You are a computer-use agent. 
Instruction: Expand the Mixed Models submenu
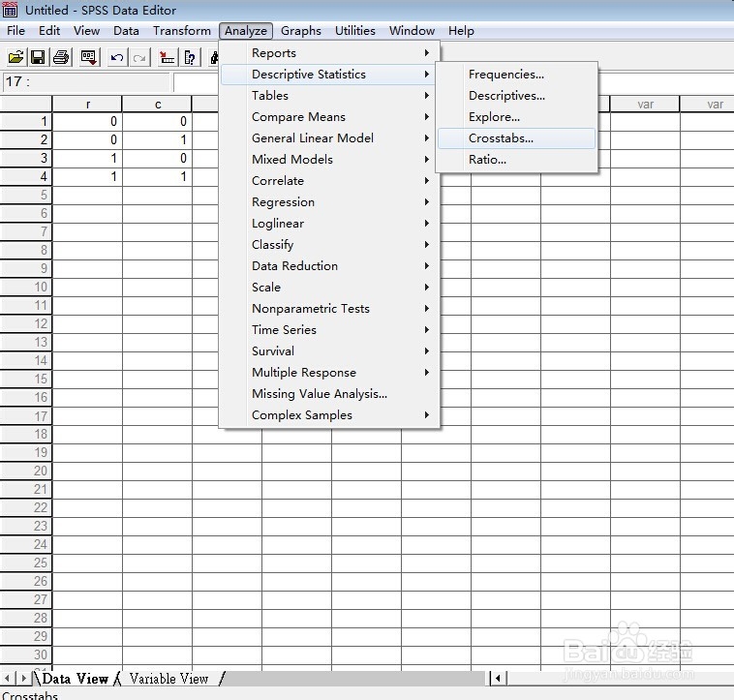[x=329, y=159]
